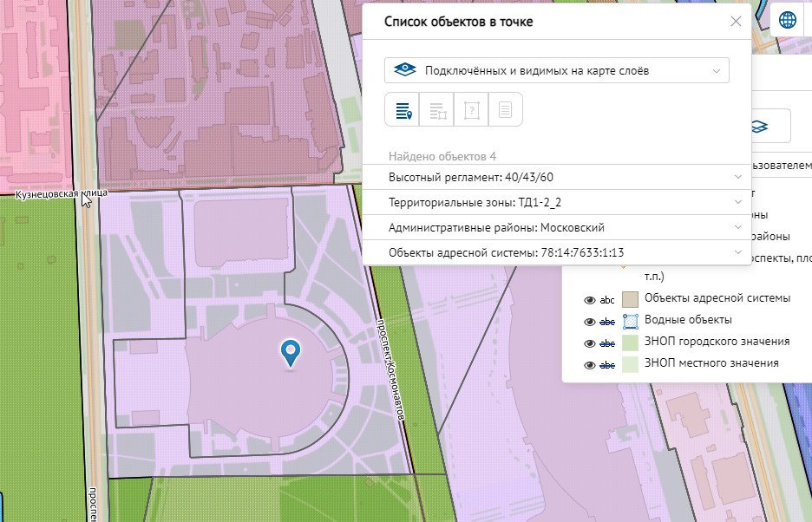Expand the Высотный регламент: 40/43/60 result
The image size is (812, 522).
pos(556,177)
